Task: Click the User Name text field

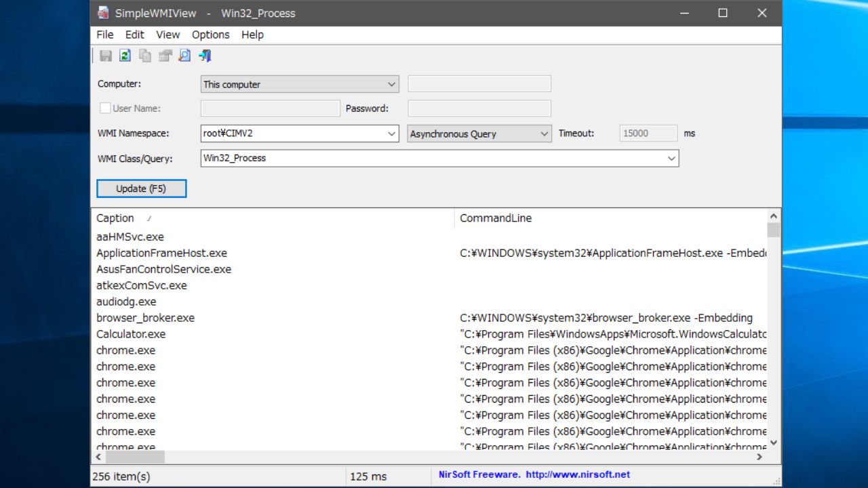Action: (x=271, y=108)
